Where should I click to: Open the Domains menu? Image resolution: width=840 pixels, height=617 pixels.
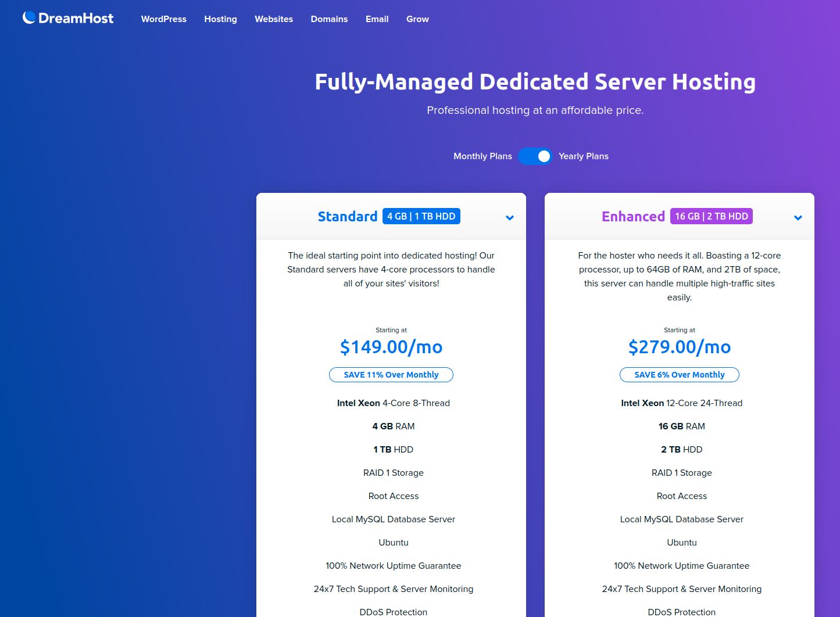coord(329,19)
